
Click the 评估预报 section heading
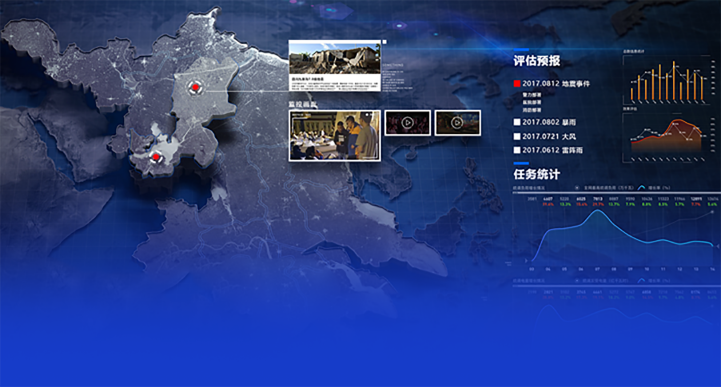[537, 61]
